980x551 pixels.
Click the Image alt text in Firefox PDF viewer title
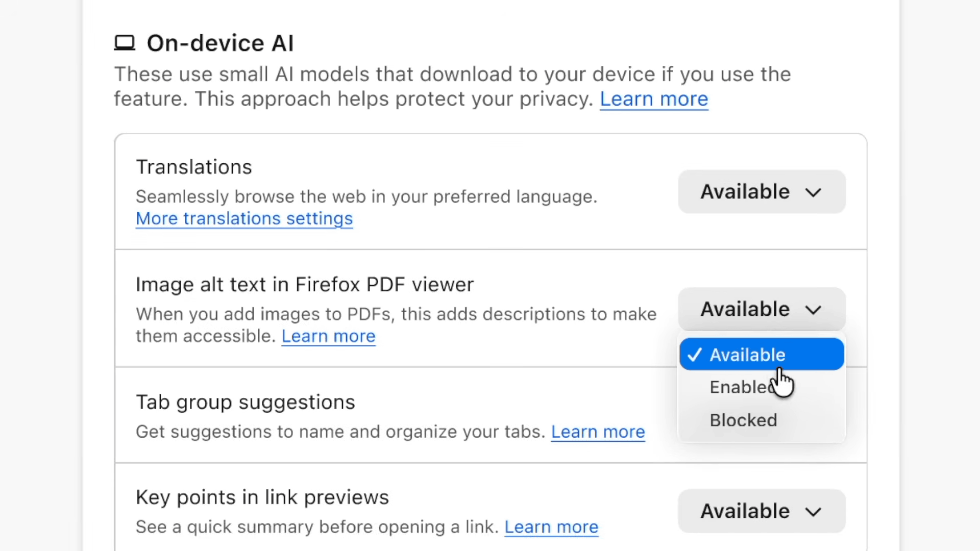(305, 285)
